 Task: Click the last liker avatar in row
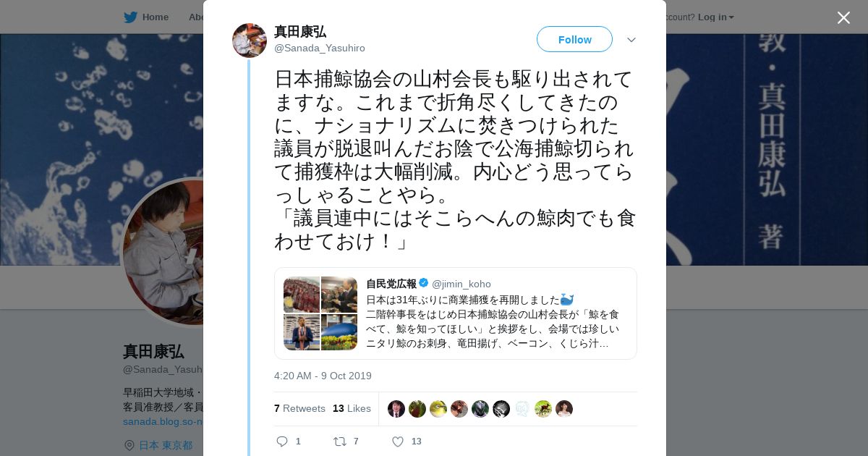564,409
